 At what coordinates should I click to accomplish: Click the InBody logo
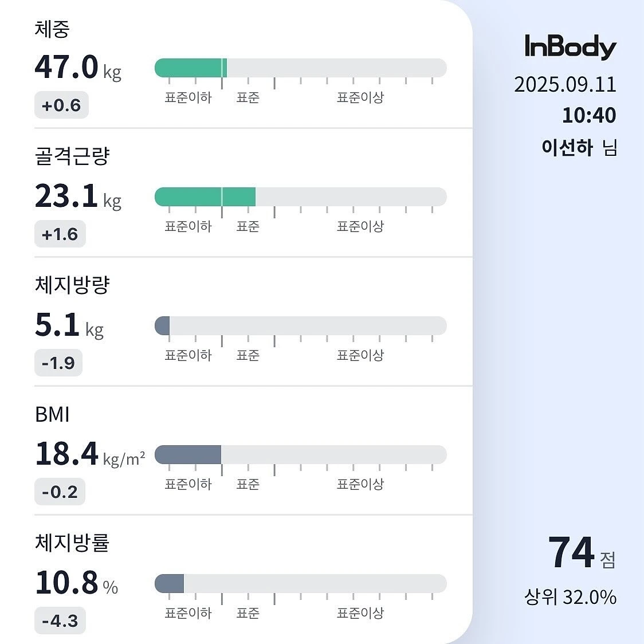(x=571, y=47)
